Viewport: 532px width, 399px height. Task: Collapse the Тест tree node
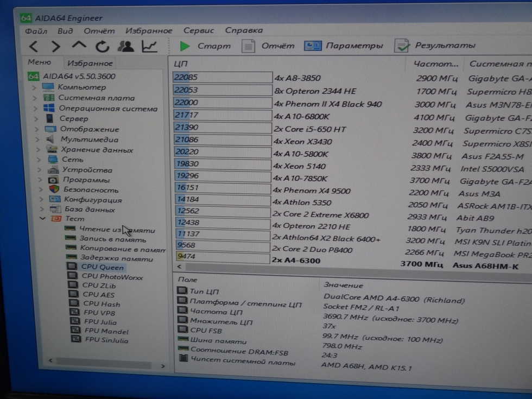[42, 219]
